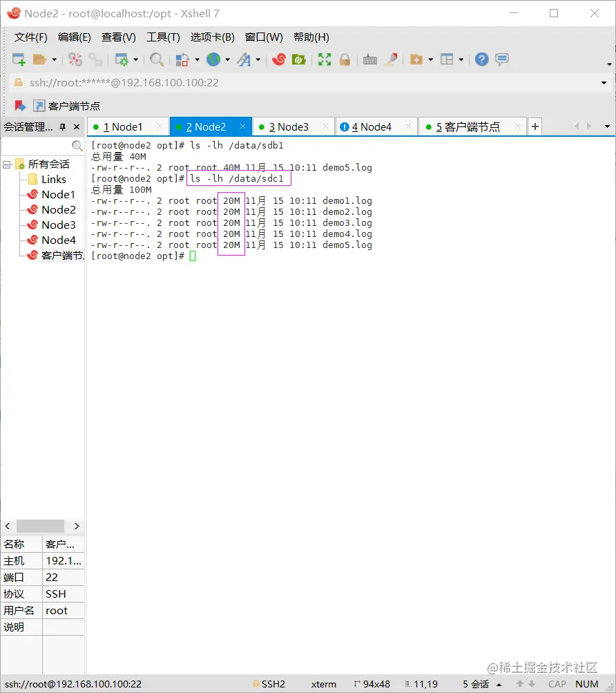The image size is (616, 693).
Task: Click the new folder plus toolbar icon
Action: point(416,59)
